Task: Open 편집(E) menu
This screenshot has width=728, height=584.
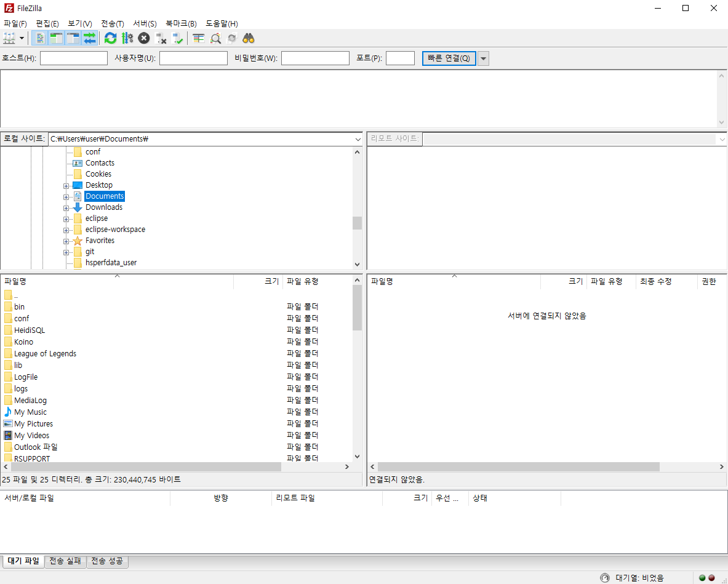Action: 47,23
